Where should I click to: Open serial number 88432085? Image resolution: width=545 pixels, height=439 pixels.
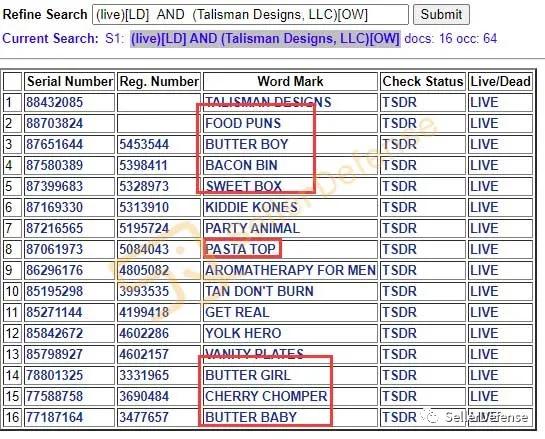tap(55, 103)
